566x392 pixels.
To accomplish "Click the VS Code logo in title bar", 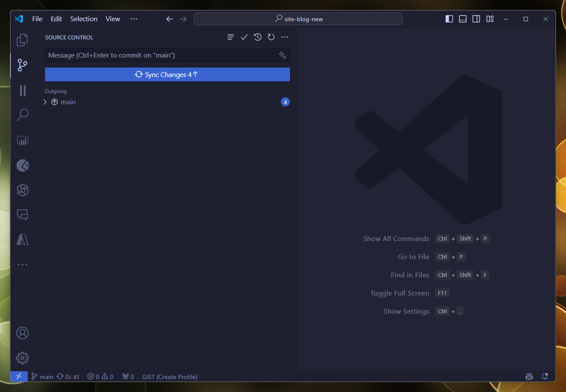I will (x=19, y=19).
